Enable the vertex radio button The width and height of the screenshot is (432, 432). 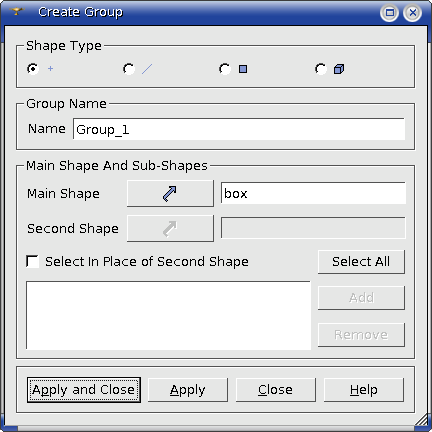33,69
